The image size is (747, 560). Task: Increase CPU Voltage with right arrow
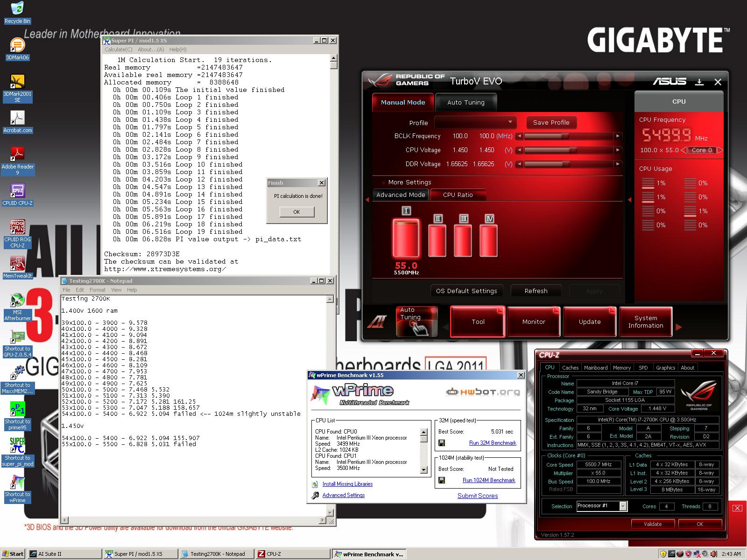618,150
